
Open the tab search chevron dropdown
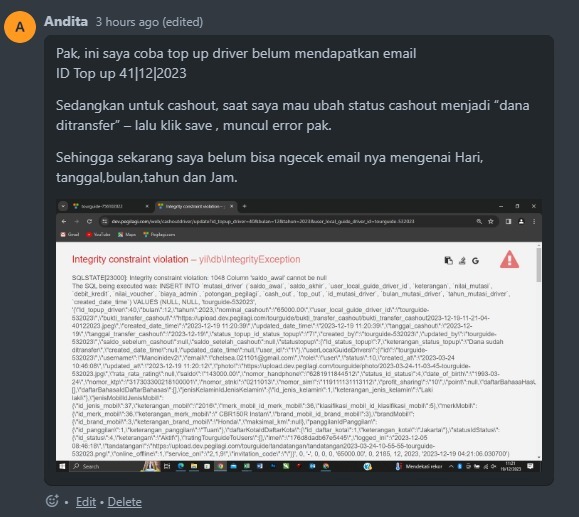63,206
